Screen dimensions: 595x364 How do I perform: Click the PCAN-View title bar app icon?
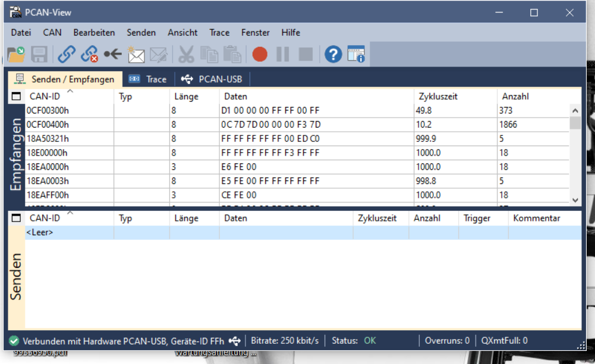(15, 12)
